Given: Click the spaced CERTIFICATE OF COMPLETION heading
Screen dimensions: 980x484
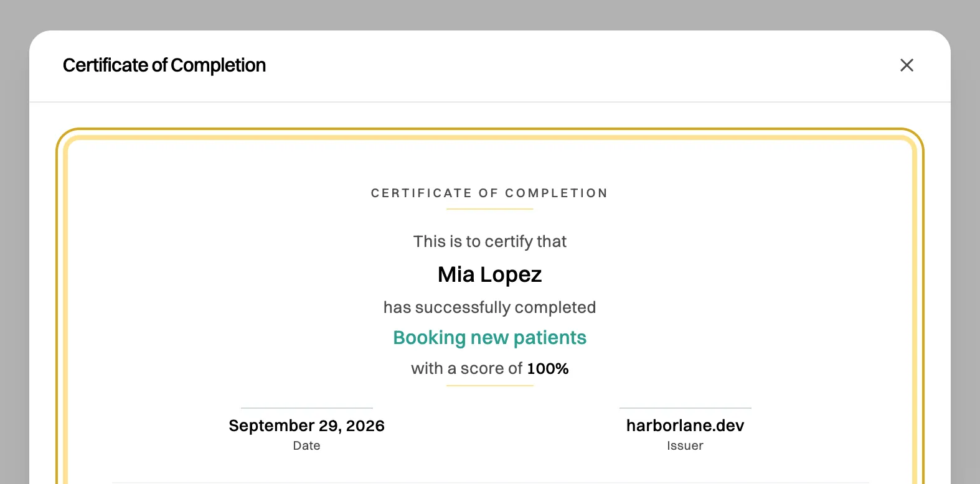Looking at the screenshot, I should coord(490,193).
